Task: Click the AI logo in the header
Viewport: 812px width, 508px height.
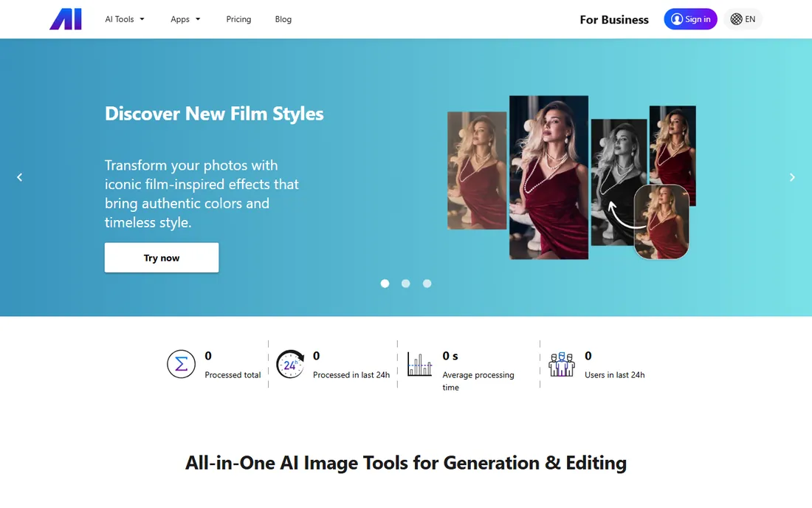Action: (x=66, y=19)
